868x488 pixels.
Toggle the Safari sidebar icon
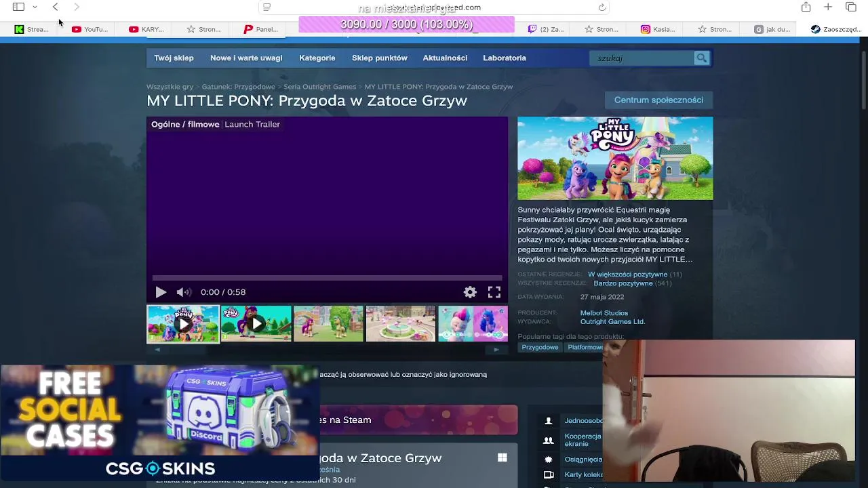18,7
